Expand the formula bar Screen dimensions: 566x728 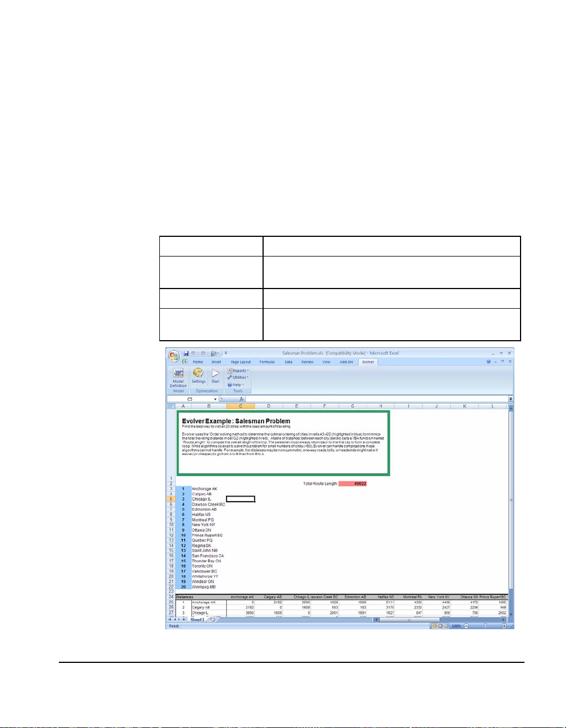pyautogui.click(x=510, y=399)
